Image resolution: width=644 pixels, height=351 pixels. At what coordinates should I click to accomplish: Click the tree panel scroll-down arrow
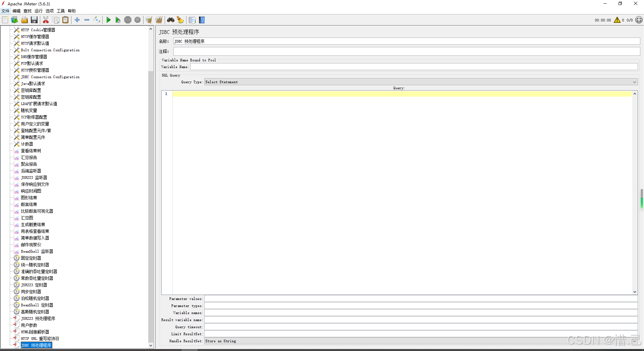pos(151,345)
